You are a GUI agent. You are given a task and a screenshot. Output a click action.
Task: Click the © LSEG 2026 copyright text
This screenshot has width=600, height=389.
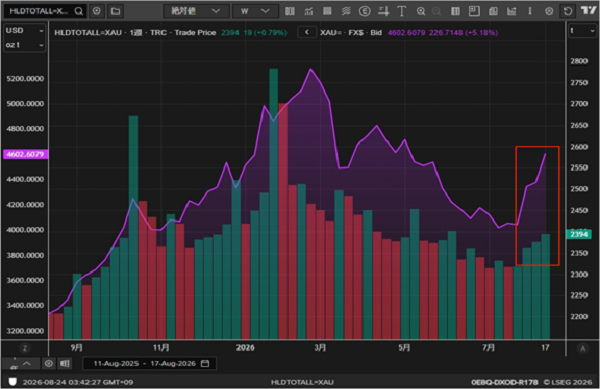click(x=567, y=382)
